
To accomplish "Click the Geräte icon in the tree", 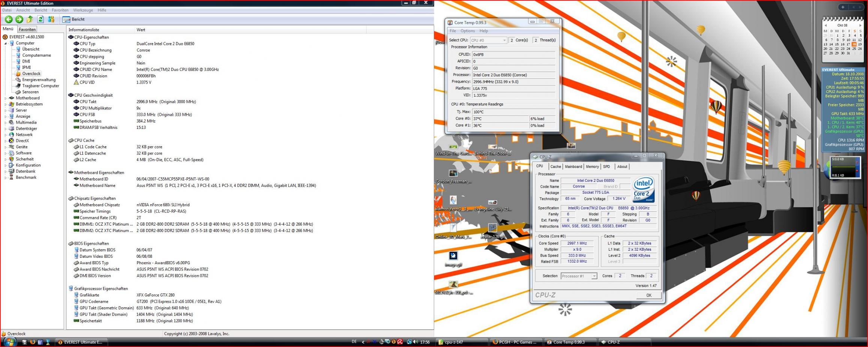I will coord(12,147).
